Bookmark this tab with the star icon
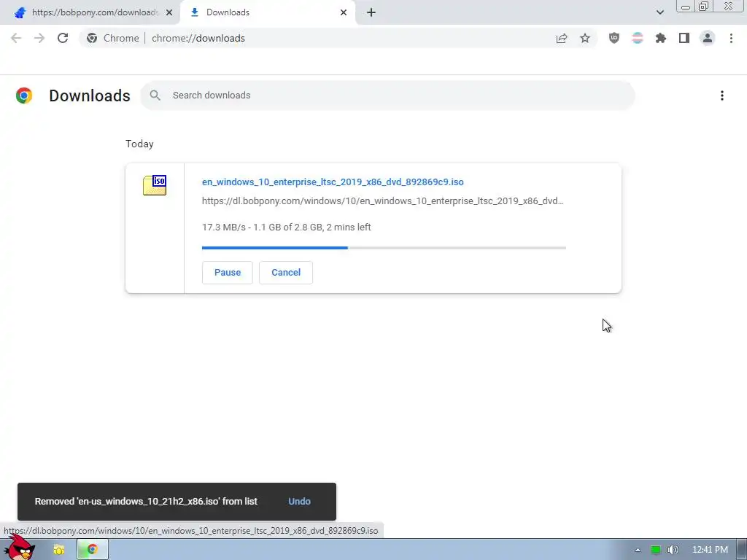This screenshot has width=747, height=560. 585,38
